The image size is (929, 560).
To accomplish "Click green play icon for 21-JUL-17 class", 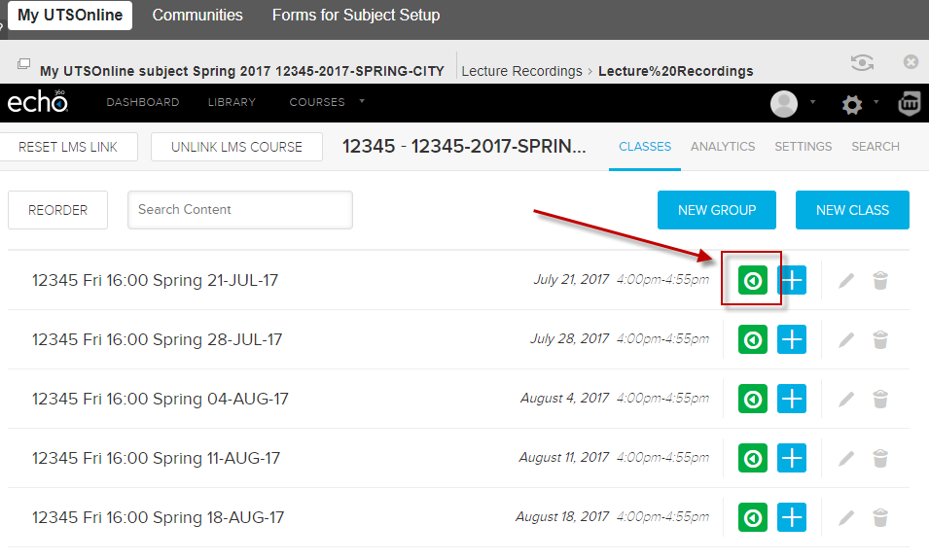I will 752,281.
